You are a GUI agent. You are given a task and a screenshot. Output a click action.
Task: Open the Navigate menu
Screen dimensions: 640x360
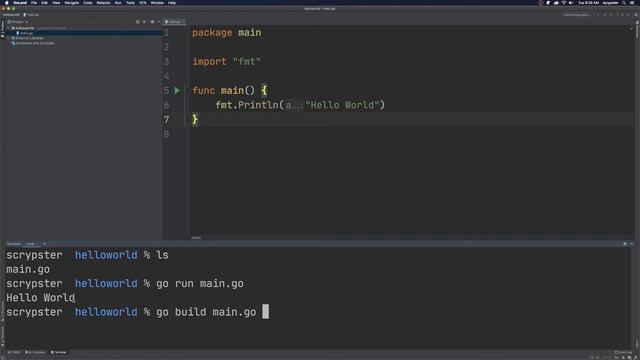[x=71, y=2]
